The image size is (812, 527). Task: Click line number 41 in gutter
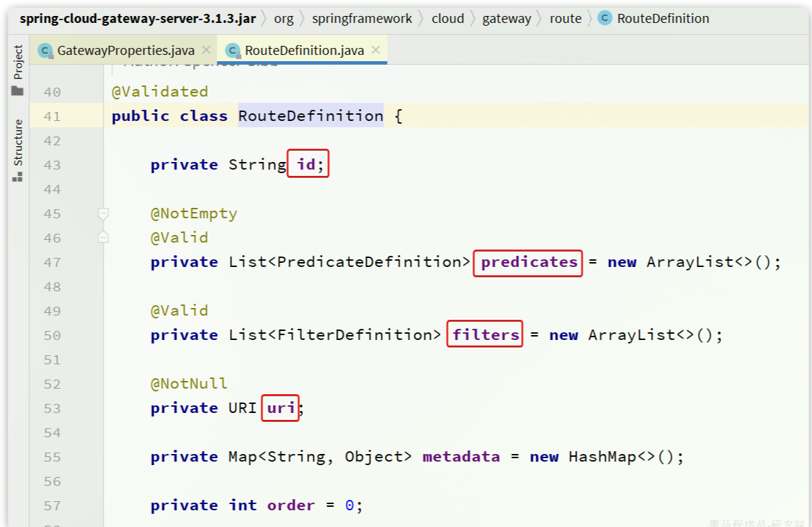tap(52, 116)
